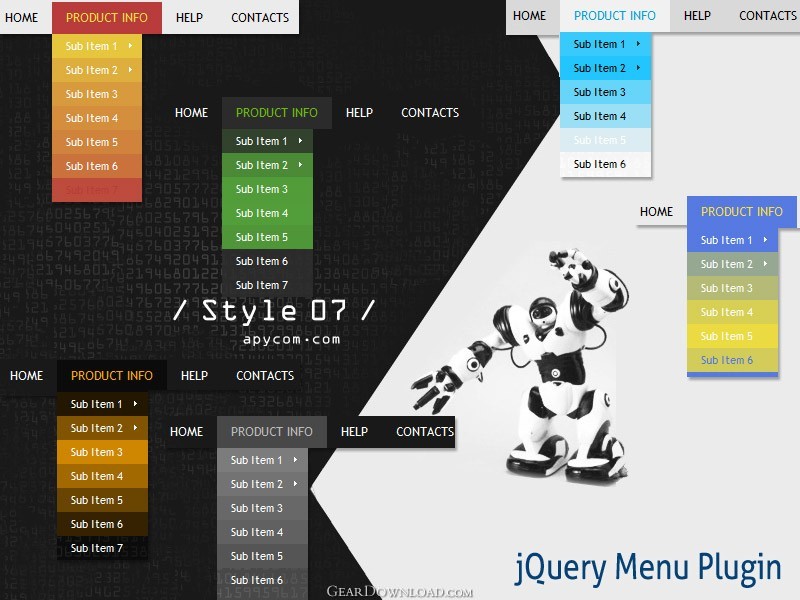The width and height of the screenshot is (800, 600).
Task: Click HELP beside the gray PRODUCT INFO tab
Action: point(354,432)
